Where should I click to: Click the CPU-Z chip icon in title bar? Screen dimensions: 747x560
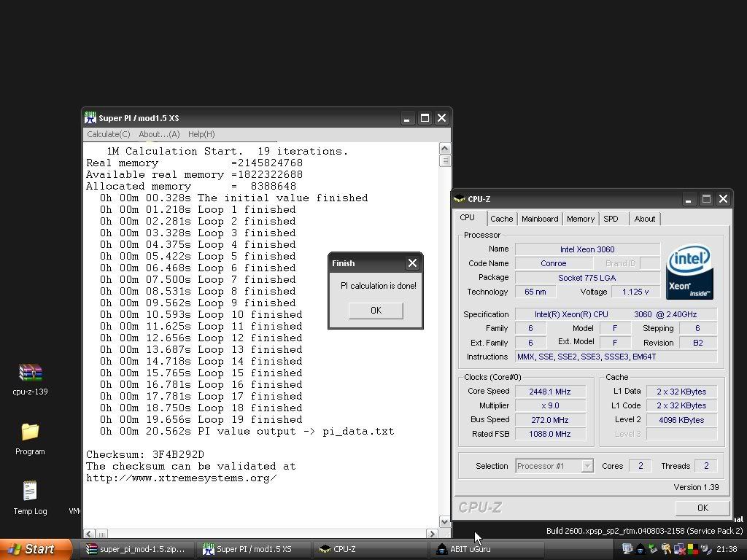460,198
